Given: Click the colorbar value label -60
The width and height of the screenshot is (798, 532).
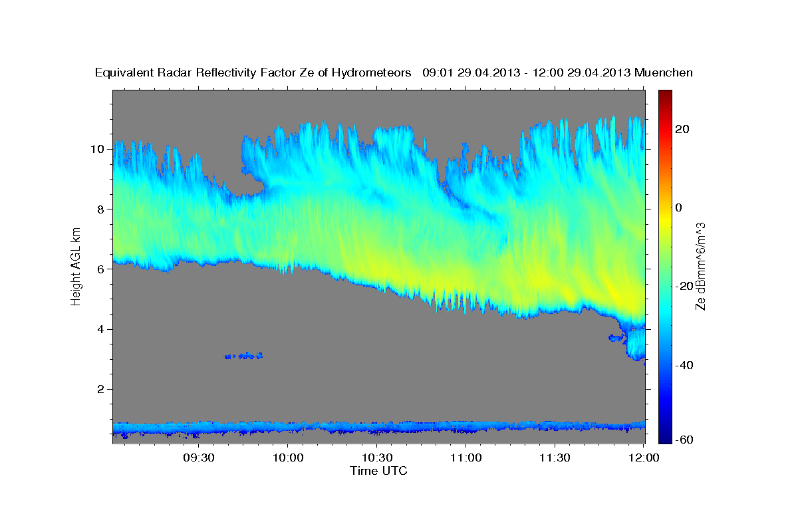Looking at the screenshot, I should [685, 439].
